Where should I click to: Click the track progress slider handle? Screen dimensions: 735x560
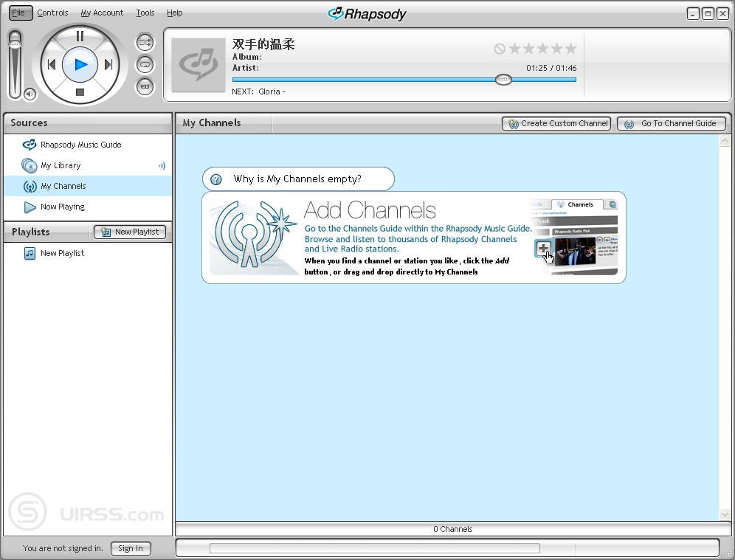pyautogui.click(x=503, y=80)
